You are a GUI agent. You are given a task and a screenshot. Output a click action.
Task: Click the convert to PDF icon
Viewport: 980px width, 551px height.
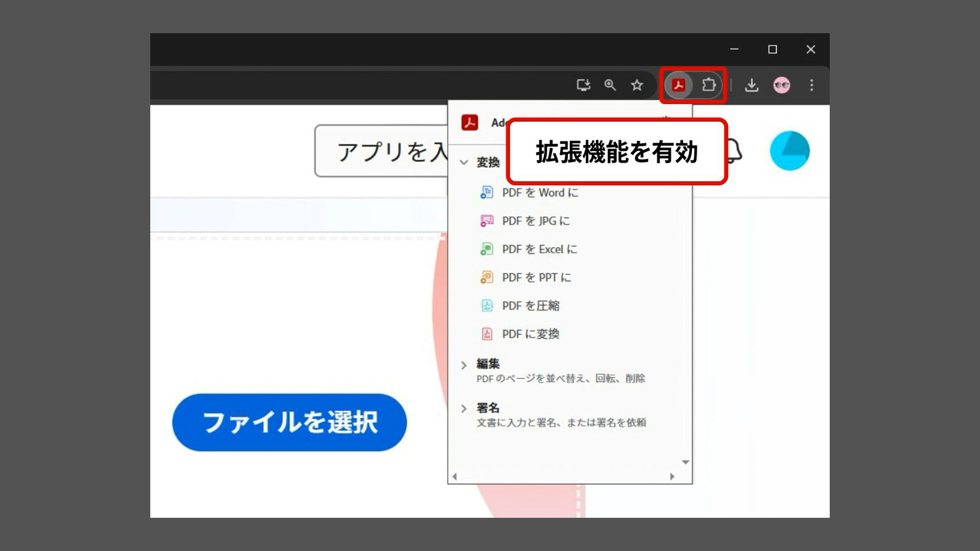coord(487,334)
